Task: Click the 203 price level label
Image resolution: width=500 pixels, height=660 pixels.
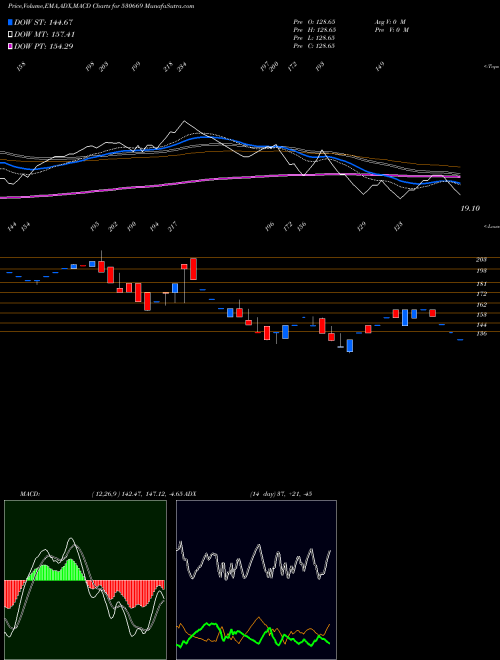Action: pos(481,260)
